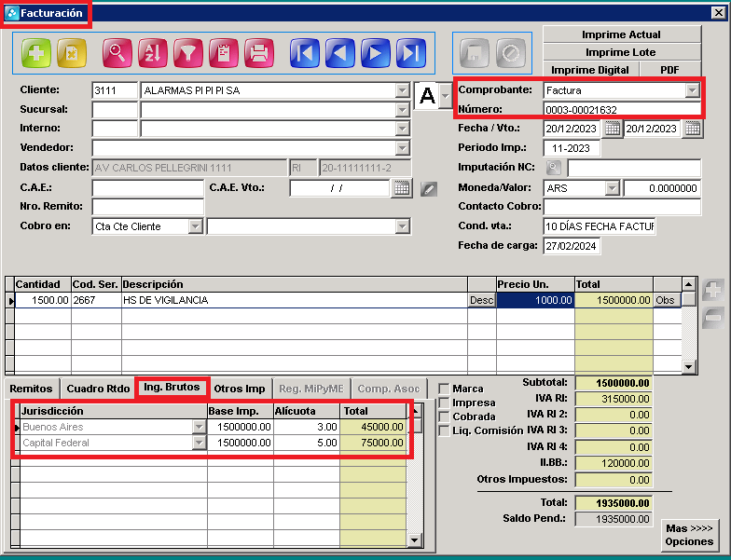Click the A-Z sort icon
731x560 pixels.
tap(153, 53)
